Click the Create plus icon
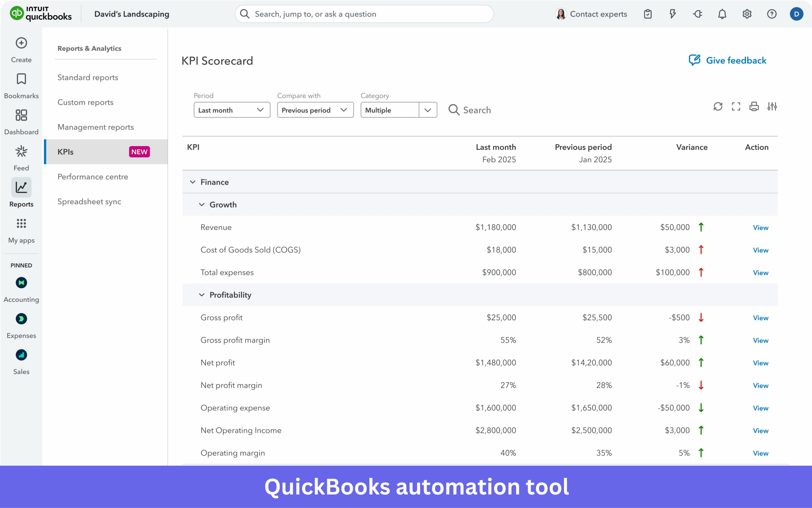The height and width of the screenshot is (508, 812). click(x=21, y=43)
